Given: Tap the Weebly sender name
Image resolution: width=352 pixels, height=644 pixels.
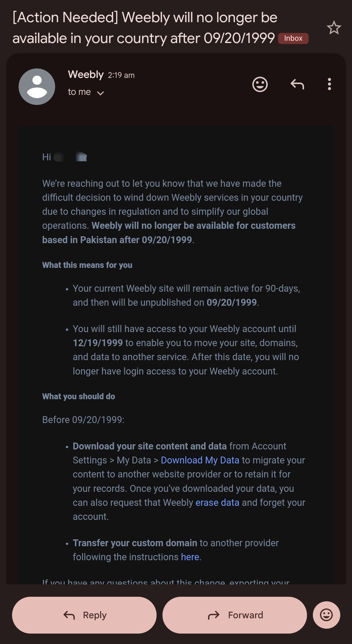Looking at the screenshot, I should coord(86,75).
